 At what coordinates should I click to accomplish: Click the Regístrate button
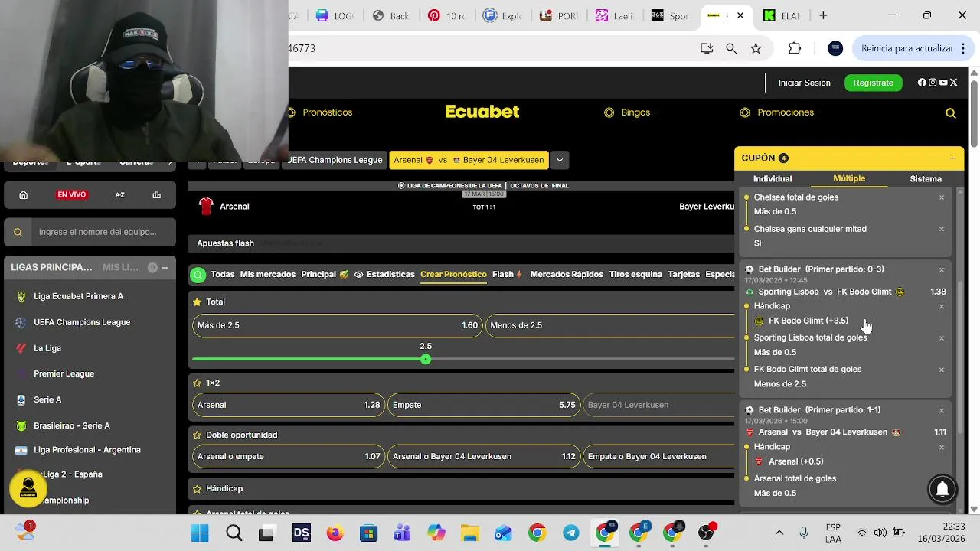[873, 83]
